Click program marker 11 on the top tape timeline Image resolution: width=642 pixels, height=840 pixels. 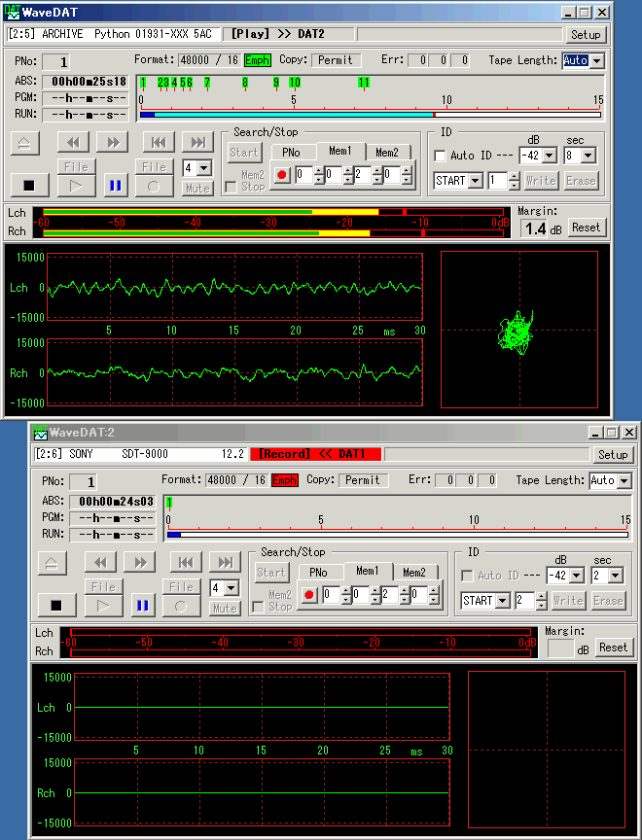[363, 83]
